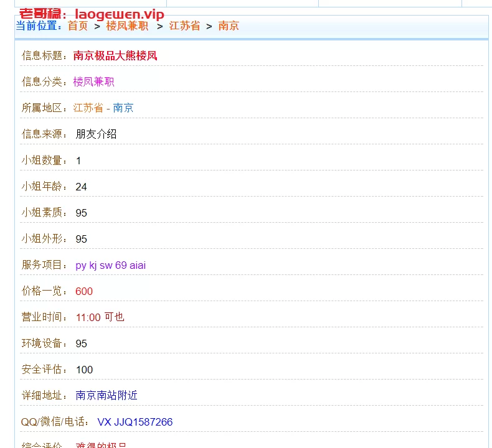Click the blue contact text beside QQ/微信/电话

(135, 422)
